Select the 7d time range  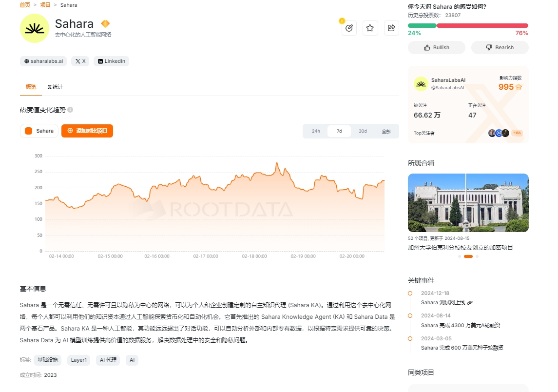tap(339, 131)
